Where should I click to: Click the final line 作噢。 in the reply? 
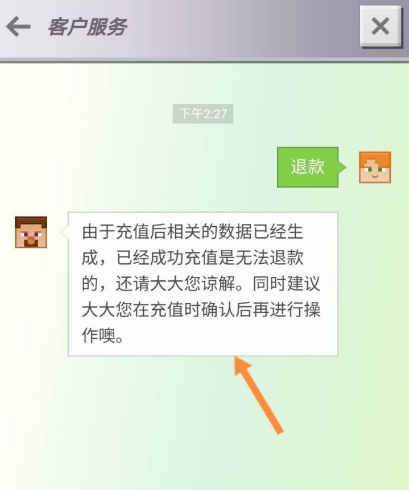(103, 336)
